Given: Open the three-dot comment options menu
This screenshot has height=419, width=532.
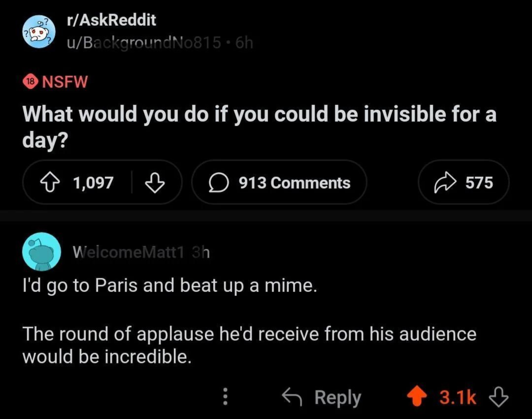Looking at the screenshot, I should click(225, 396).
